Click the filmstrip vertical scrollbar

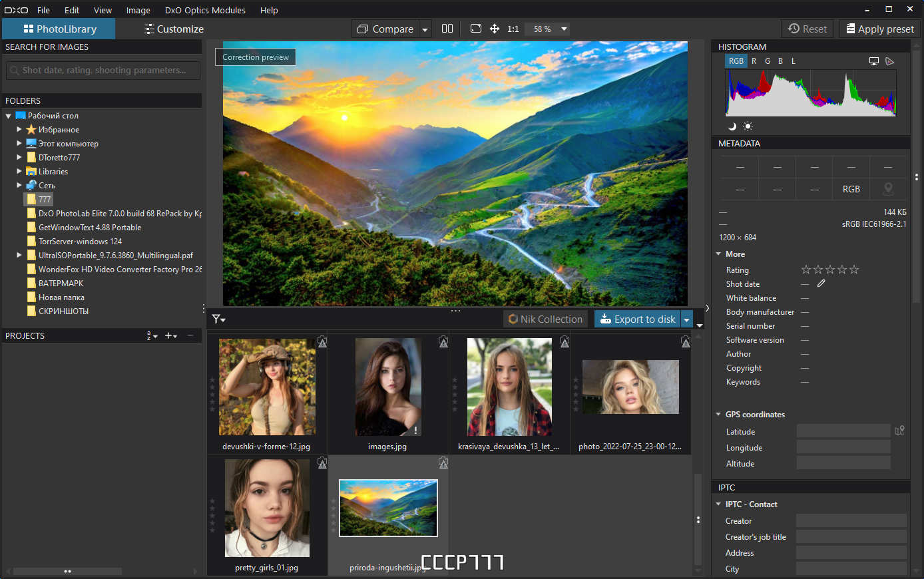pyautogui.click(x=698, y=519)
